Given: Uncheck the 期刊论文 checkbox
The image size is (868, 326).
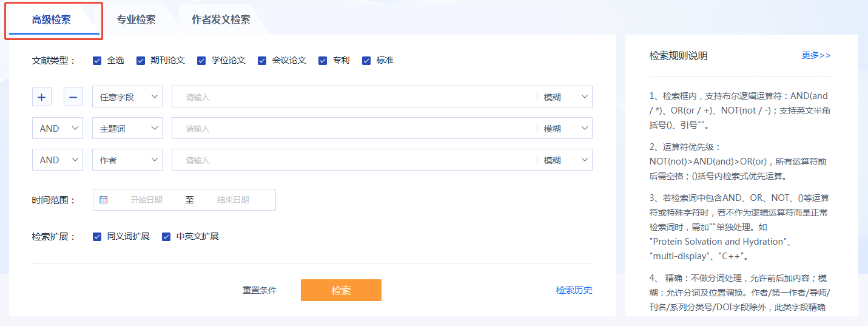Looking at the screenshot, I should [x=141, y=61].
